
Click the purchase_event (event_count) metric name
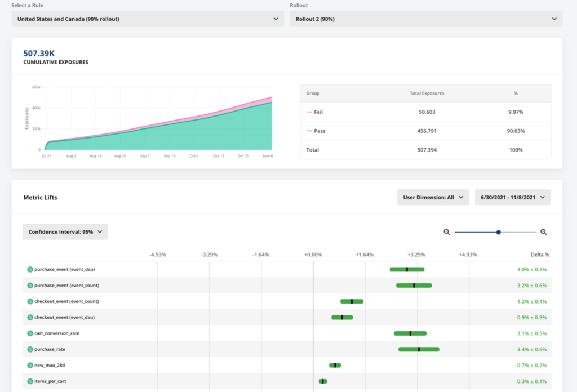[66, 286]
